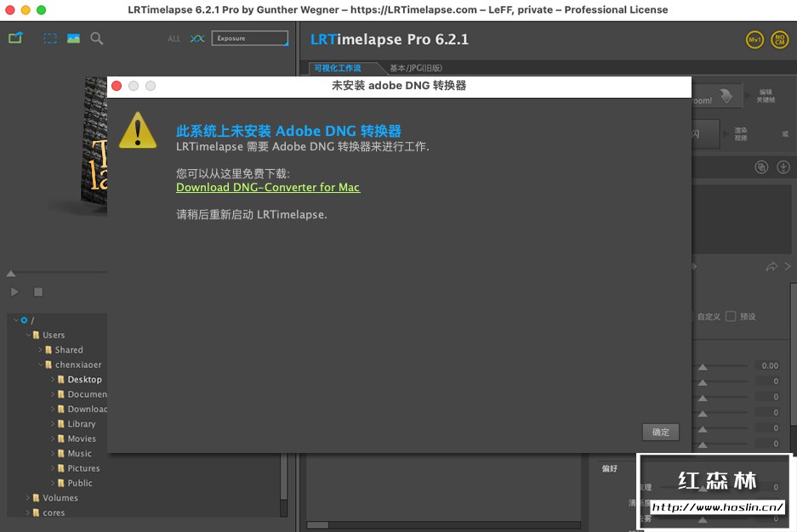Click the 渲染视频 workflow step
The image size is (797, 532).
[741, 134]
